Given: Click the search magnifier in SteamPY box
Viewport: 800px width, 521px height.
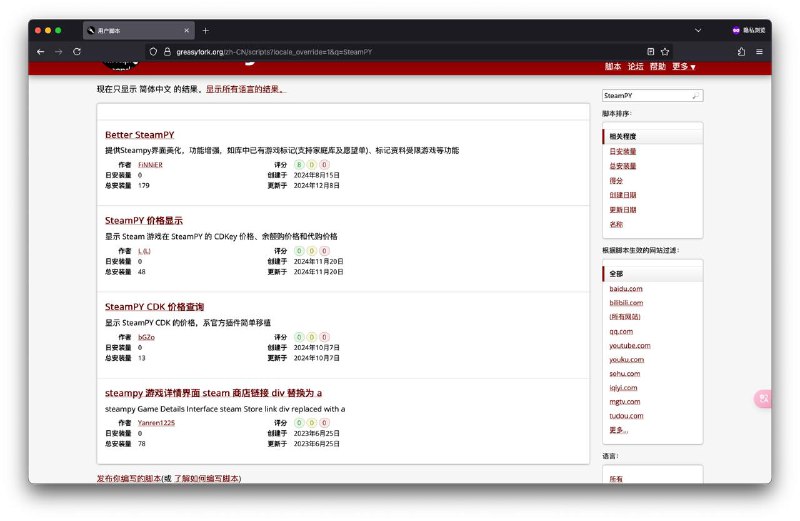Looking at the screenshot, I should point(696,96).
